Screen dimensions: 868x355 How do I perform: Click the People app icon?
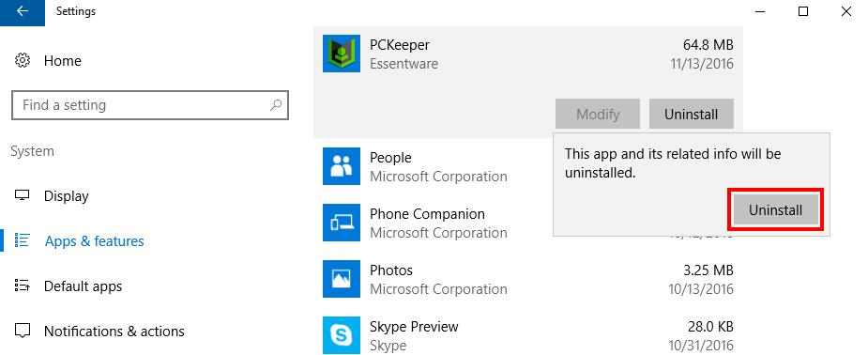[x=341, y=166]
